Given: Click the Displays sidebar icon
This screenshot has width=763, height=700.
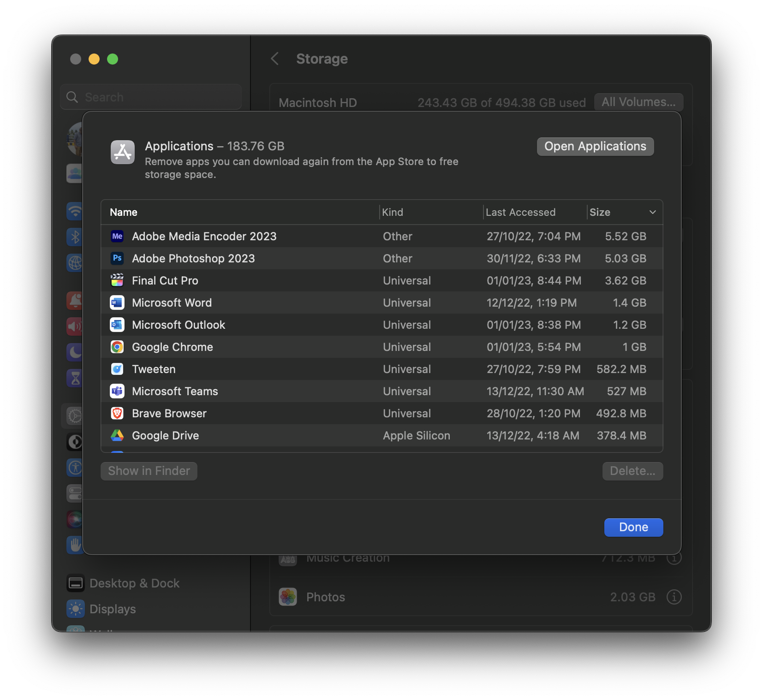Looking at the screenshot, I should (x=76, y=609).
